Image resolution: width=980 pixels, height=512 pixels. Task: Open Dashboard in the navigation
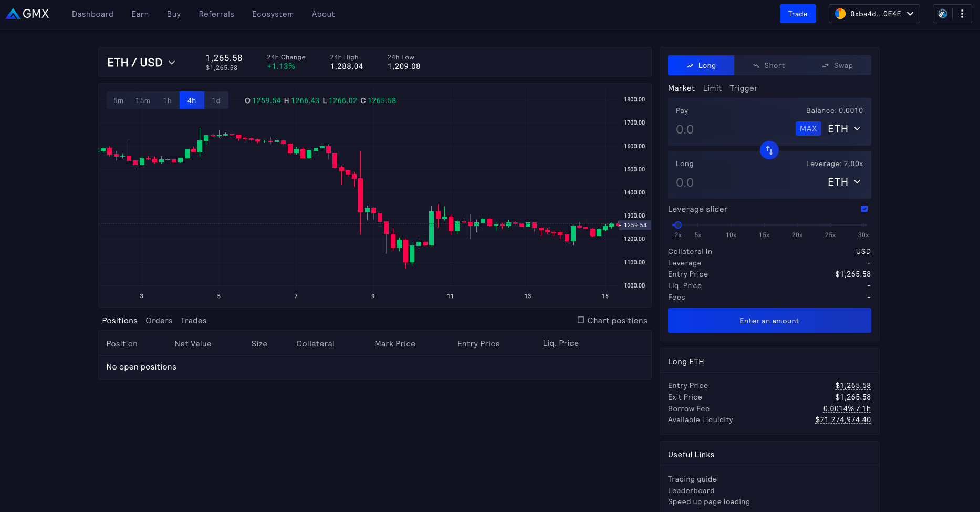click(92, 14)
